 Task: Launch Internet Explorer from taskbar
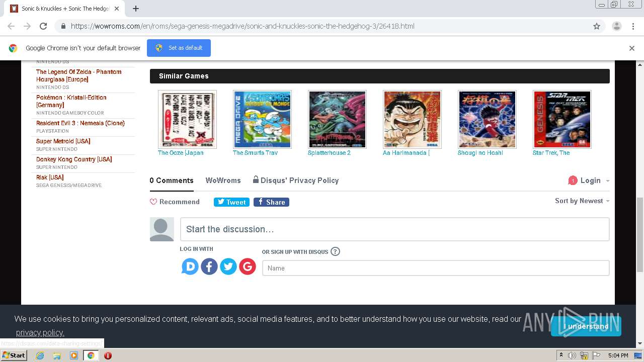pos(40,355)
